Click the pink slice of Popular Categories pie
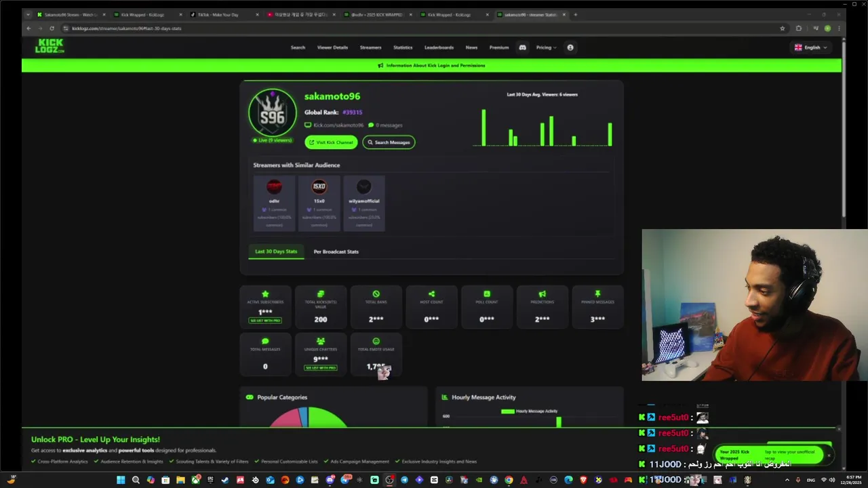Image resolution: width=868 pixels, height=488 pixels. [286, 419]
